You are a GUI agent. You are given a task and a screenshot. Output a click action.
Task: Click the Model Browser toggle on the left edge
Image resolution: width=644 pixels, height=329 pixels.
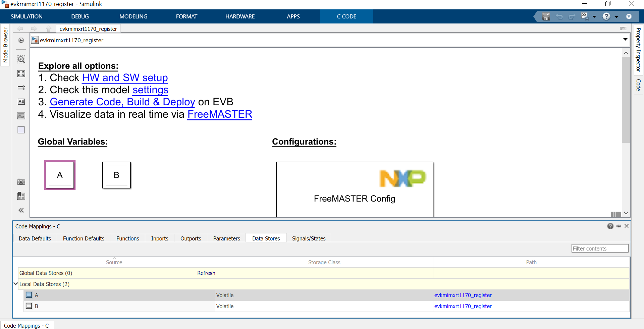click(5, 45)
